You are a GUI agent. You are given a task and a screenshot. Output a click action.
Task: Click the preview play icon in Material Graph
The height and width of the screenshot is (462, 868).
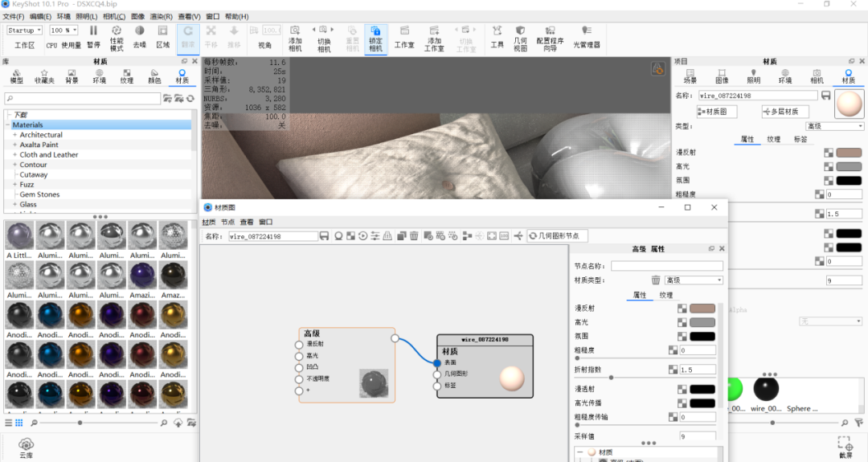click(x=362, y=236)
